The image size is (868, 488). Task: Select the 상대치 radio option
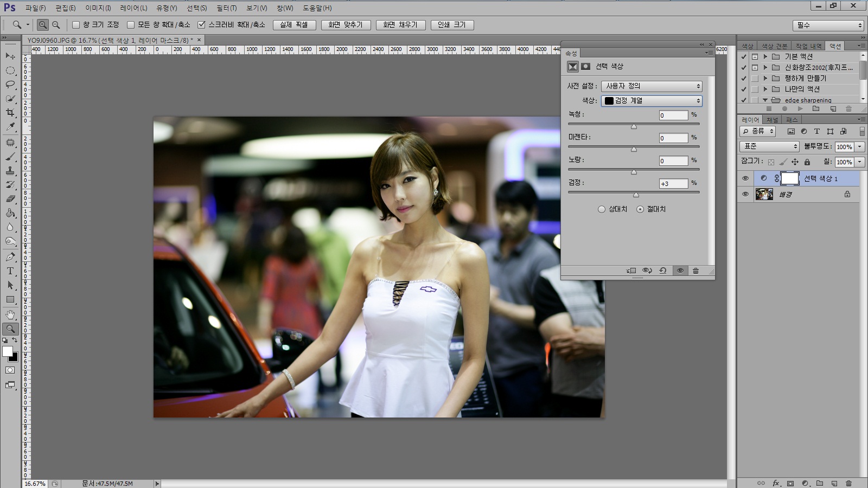tap(602, 209)
